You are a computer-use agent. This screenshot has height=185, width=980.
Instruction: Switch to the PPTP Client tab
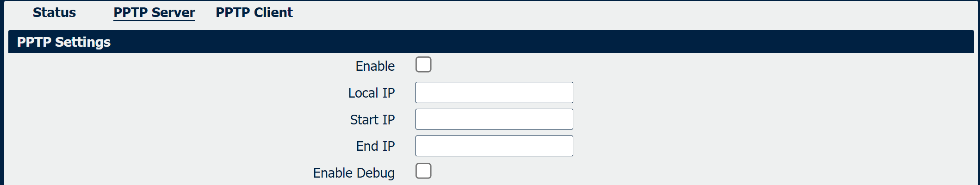click(254, 12)
